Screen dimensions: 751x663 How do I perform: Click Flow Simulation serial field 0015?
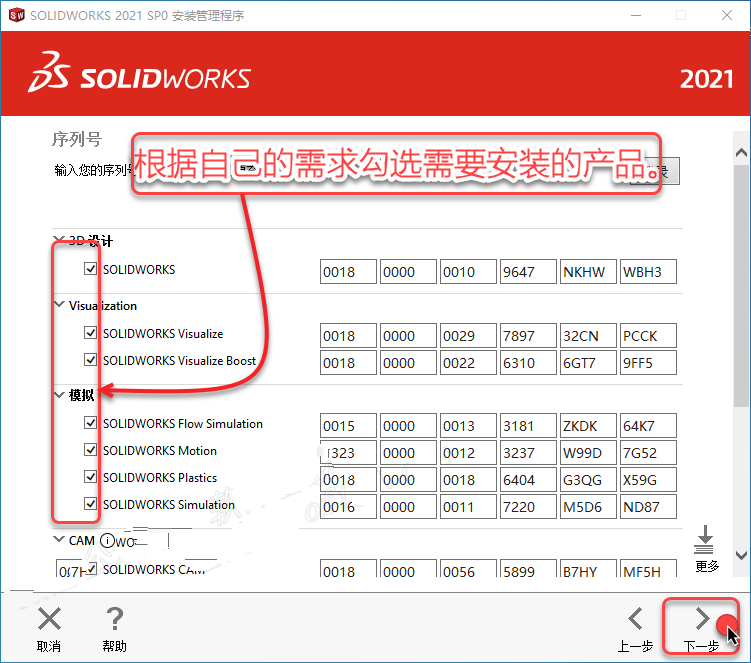click(348, 426)
